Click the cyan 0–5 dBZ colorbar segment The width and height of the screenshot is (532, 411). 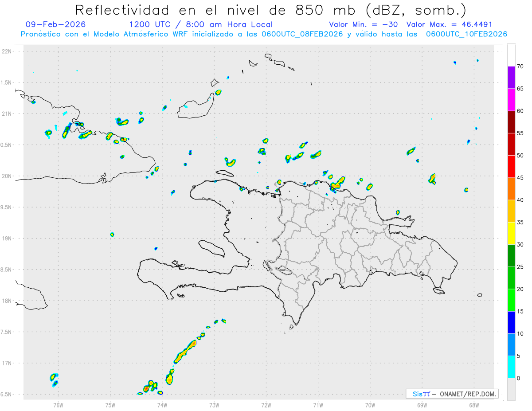tap(511, 367)
